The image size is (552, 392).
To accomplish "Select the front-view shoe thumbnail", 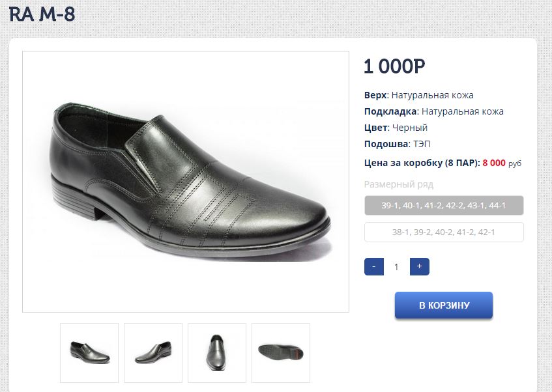I will pyautogui.click(x=217, y=352).
